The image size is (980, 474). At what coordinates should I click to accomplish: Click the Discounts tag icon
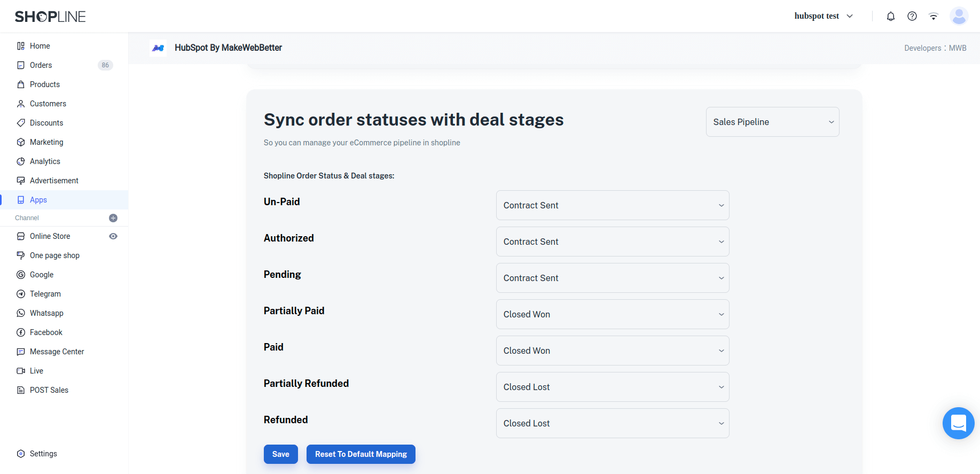click(x=21, y=123)
